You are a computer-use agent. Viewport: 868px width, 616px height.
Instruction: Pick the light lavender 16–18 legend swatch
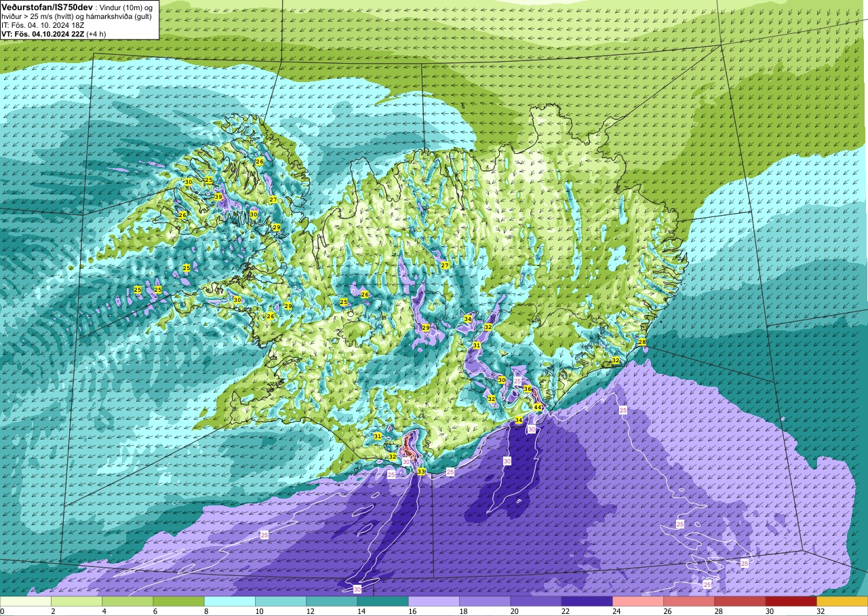click(x=434, y=602)
